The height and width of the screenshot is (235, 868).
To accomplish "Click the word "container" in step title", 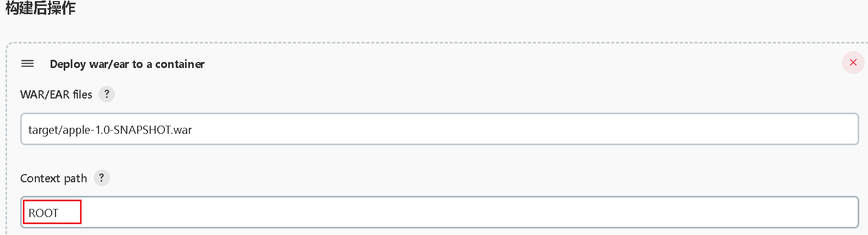I will click(180, 64).
